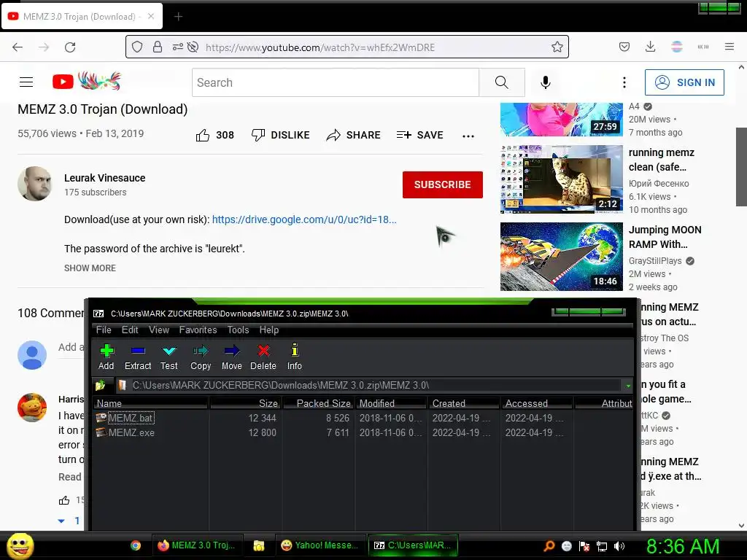The width and height of the screenshot is (747, 560).
Task: Sort by the Name column header
Action: pos(150,403)
